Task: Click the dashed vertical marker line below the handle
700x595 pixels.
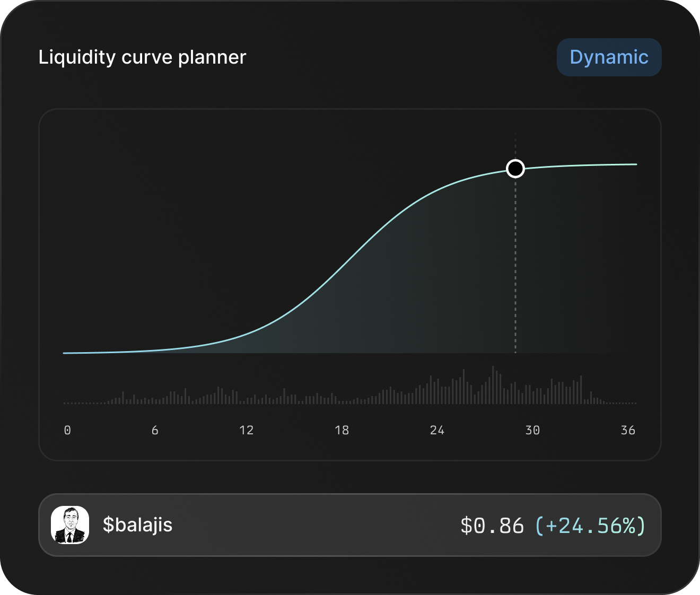Action: click(515, 265)
